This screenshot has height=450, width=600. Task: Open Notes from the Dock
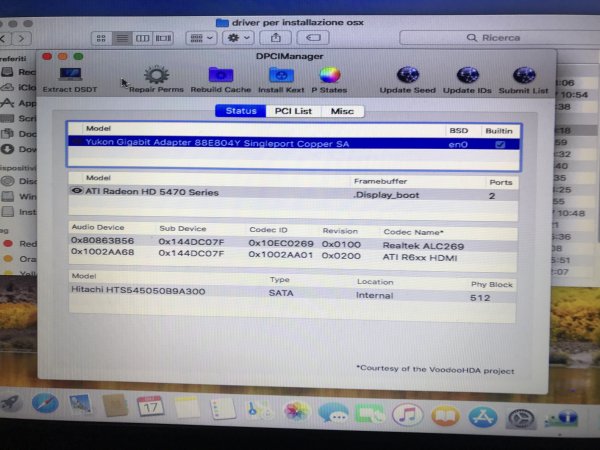(188, 407)
